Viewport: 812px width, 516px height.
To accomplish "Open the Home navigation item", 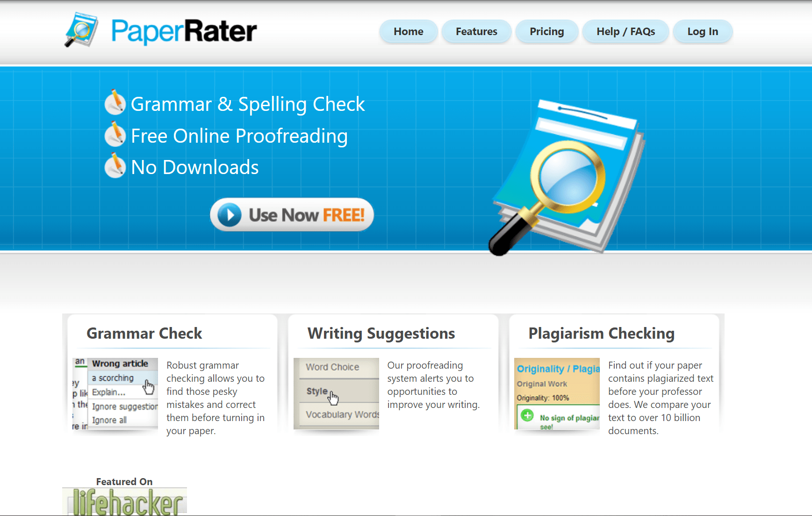I will click(x=409, y=31).
